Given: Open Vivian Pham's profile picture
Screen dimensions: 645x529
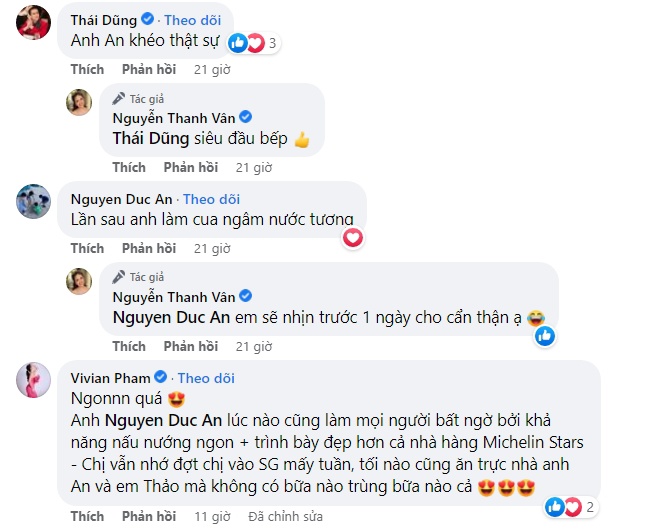Looking at the screenshot, I should [34, 382].
